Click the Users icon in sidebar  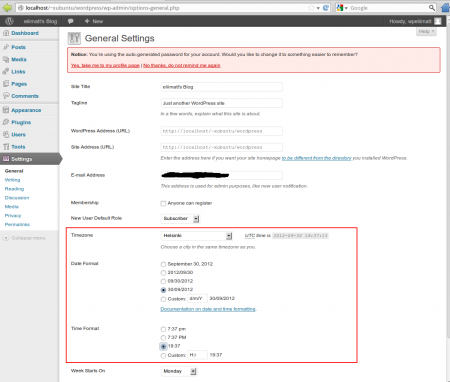[x=6, y=134]
